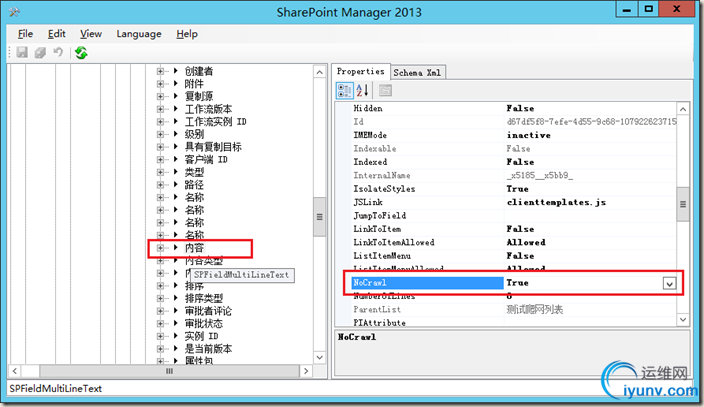Expand the 附件 tree node

(160, 84)
